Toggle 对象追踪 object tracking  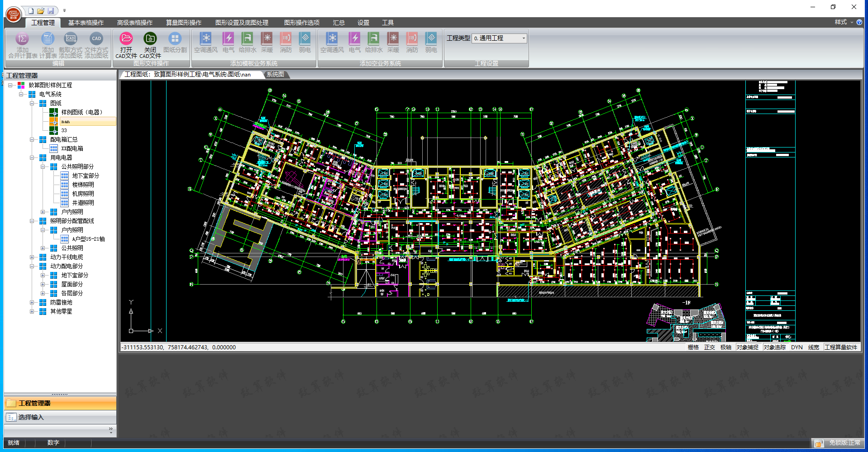[x=775, y=347]
